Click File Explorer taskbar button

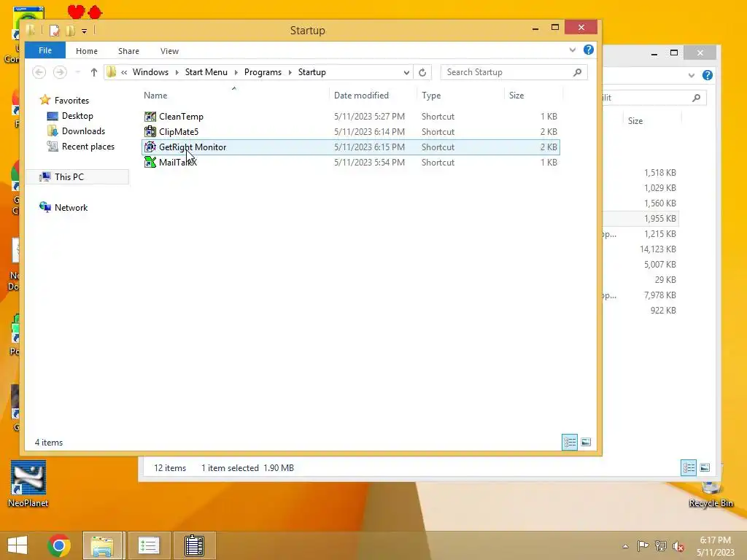(x=102, y=545)
